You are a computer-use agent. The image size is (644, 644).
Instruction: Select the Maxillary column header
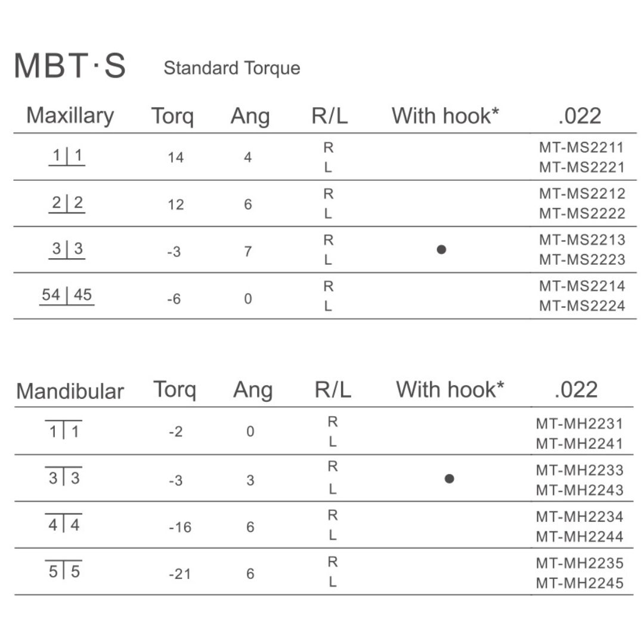point(70,115)
